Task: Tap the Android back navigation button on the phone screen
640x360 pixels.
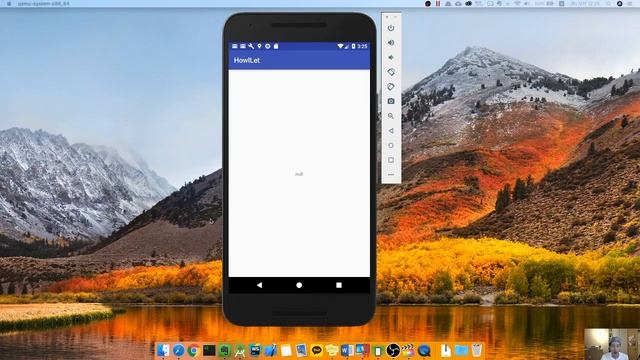Action: coord(259,285)
